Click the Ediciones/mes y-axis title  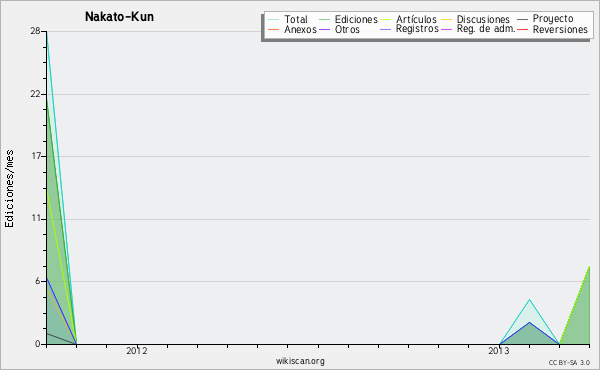coord(9,189)
